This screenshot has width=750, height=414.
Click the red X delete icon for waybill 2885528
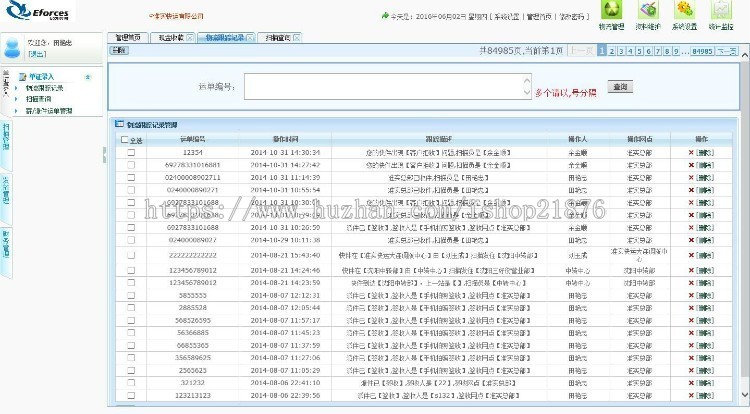[x=691, y=308]
